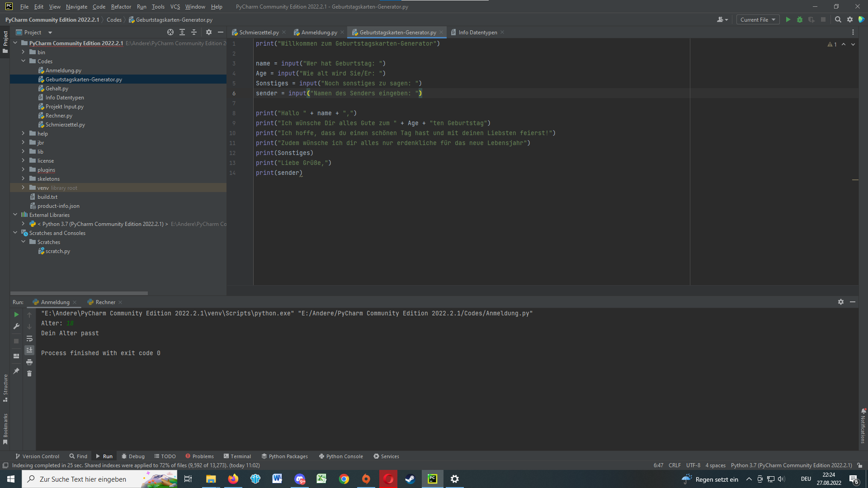
Task: Click Select Opened File target icon
Action: pyautogui.click(x=170, y=32)
